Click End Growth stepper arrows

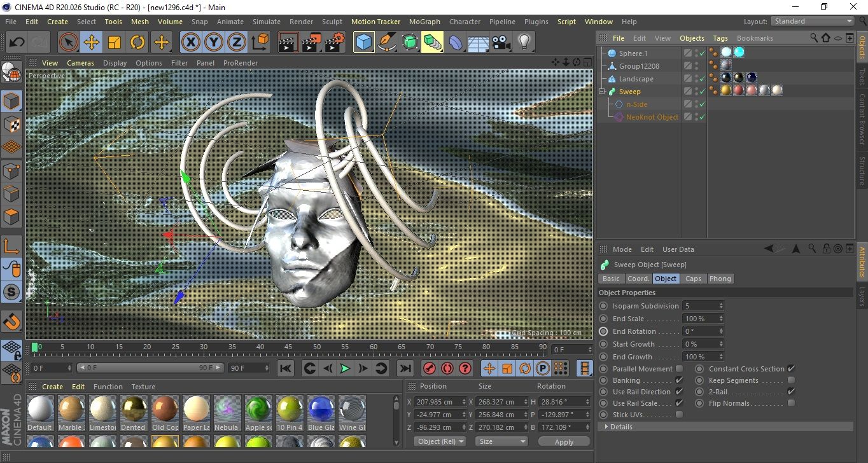click(x=721, y=357)
